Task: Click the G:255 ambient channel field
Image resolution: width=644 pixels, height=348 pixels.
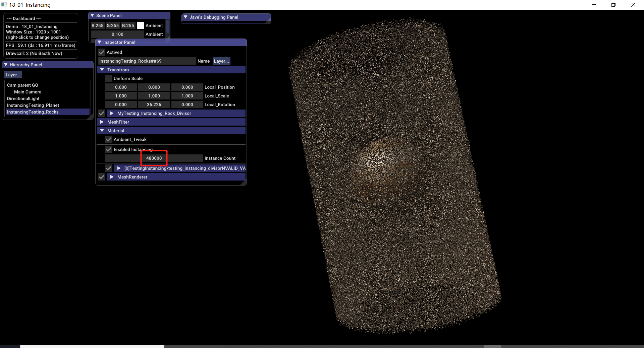Action: pos(113,25)
